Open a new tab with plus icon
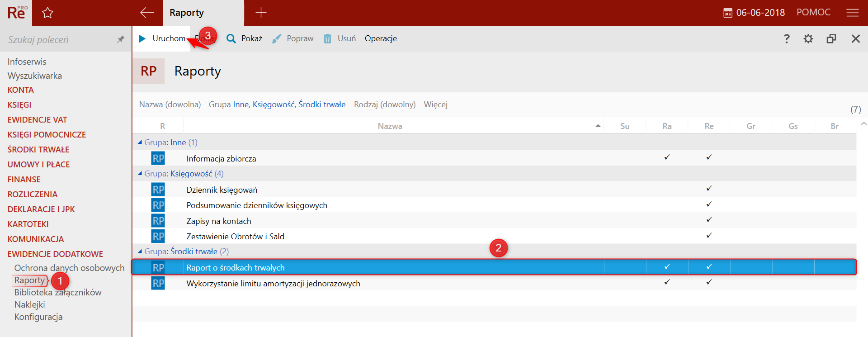The width and height of the screenshot is (868, 337). [261, 13]
